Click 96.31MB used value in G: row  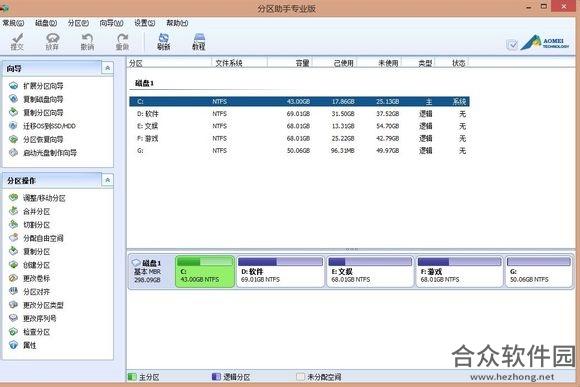[x=343, y=151]
